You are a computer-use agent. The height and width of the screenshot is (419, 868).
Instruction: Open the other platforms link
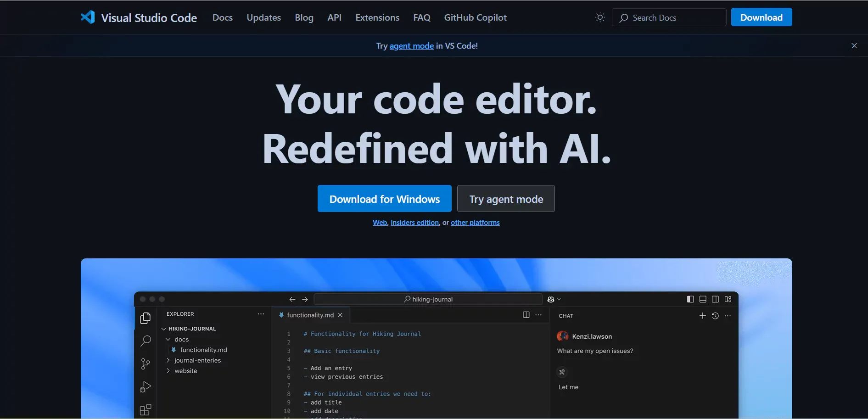pyautogui.click(x=475, y=223)
